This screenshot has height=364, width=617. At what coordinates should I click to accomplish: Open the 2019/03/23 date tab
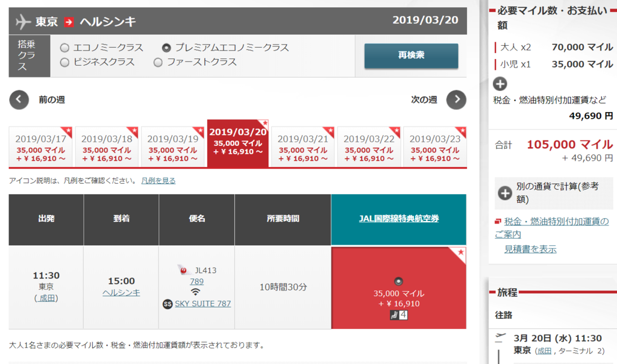coord(435,147)
